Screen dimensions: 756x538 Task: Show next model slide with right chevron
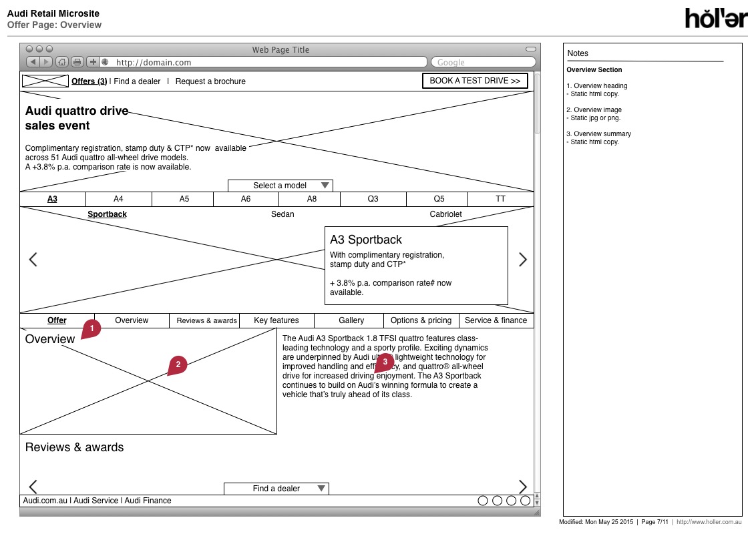pos(523,260)
